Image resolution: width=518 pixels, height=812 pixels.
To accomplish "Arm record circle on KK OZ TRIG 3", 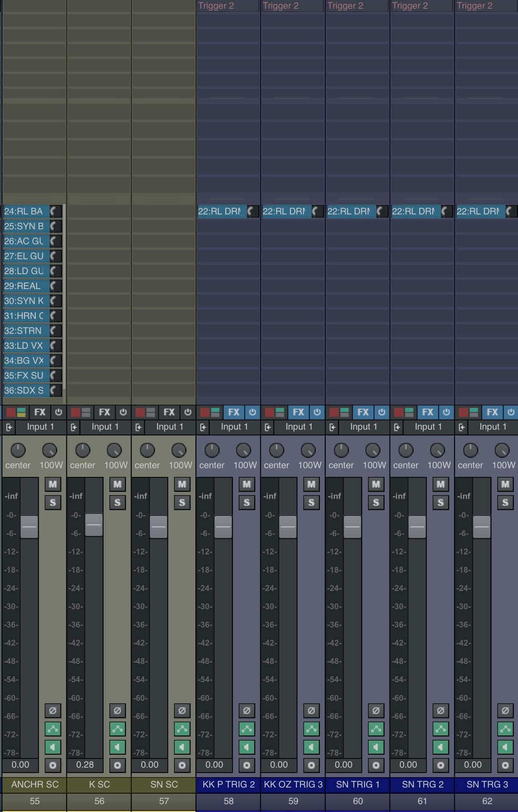I will click(311, 765).
